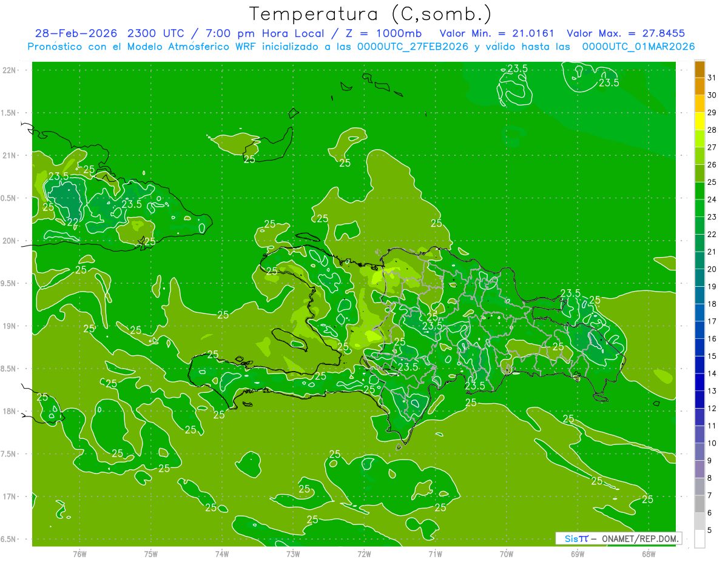Click the '8.5N' latitude axis label
728x562 pixels.
(8, 369)
